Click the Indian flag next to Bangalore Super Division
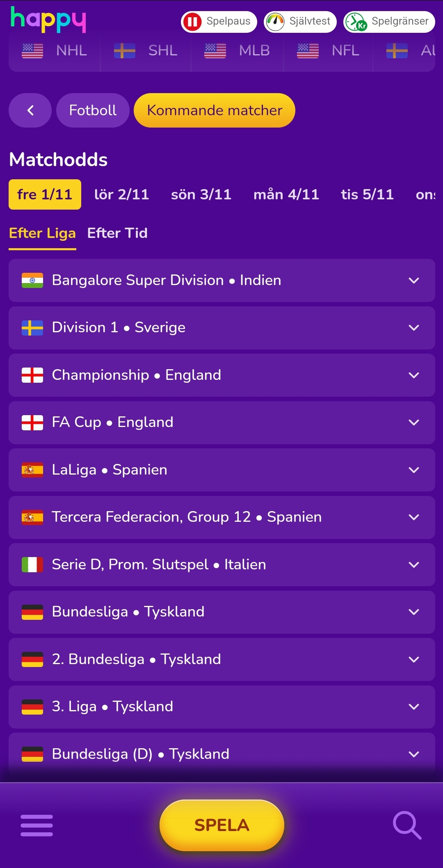The image size is (443, 868). pyautogui.click(x=33, y=280)
